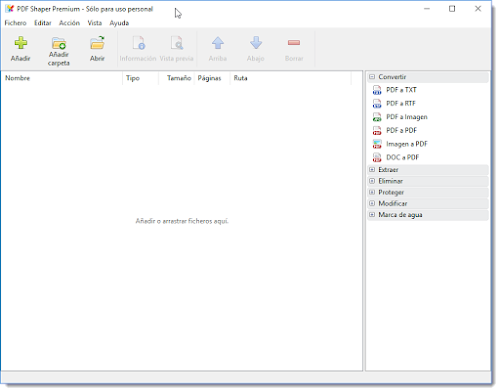Select the PDF a TXT label
This screenshot has width=500, height=392.
click(x=401, y=90)
